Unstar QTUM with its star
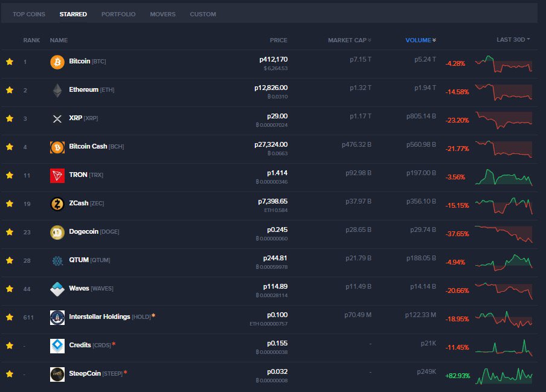546x392 pixels. (x=10, y=260)
